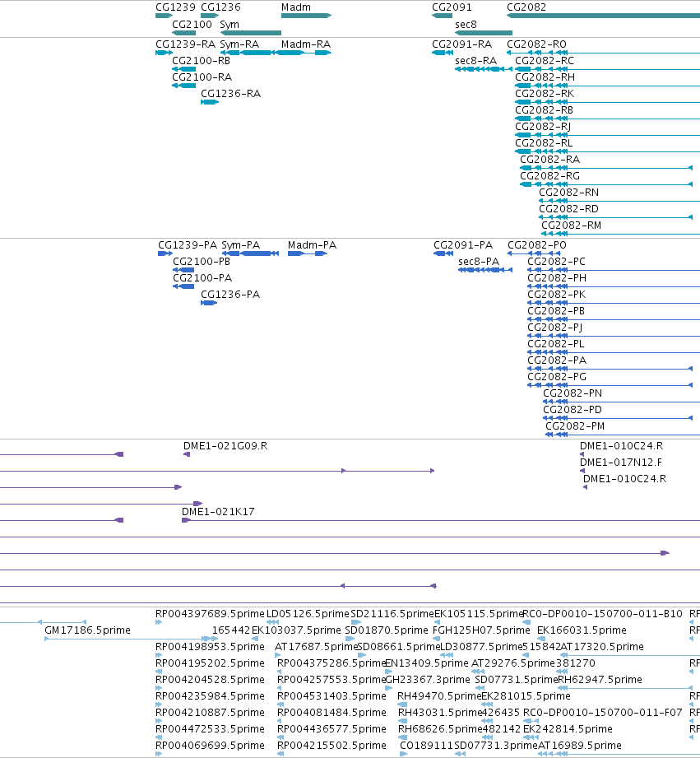Image resolution: width=700 pixels, height=758 pixels.
Task: Click protein Madm-PA
Action: [312, 245]
